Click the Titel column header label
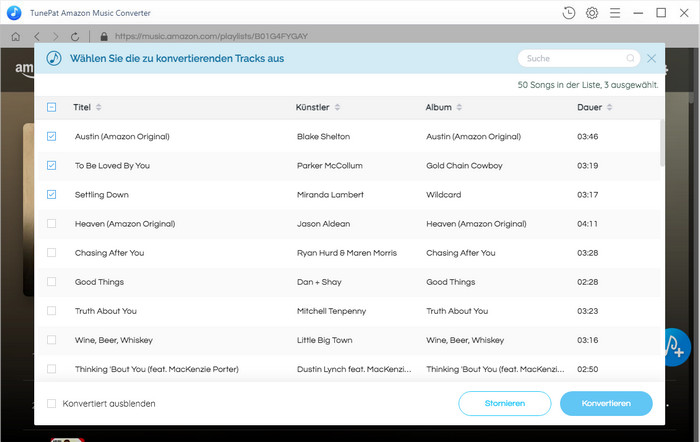700x442 pixels. (x=82, y=107)
